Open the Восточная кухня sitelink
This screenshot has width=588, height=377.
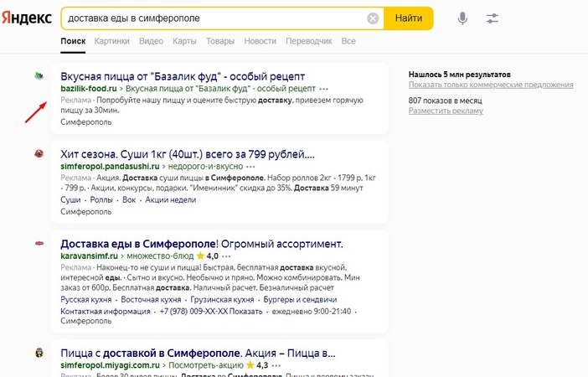[x=151, y=299]
